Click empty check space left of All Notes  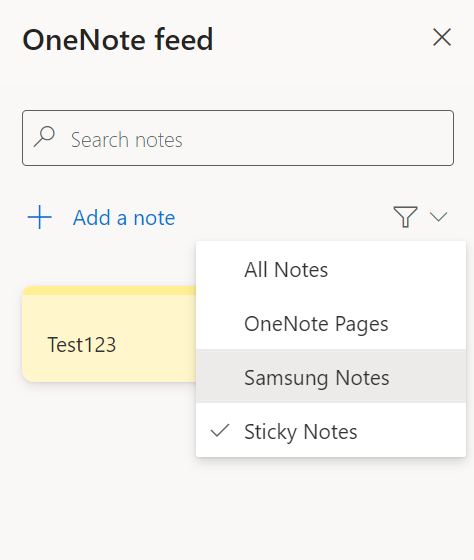tap(220, 269)
